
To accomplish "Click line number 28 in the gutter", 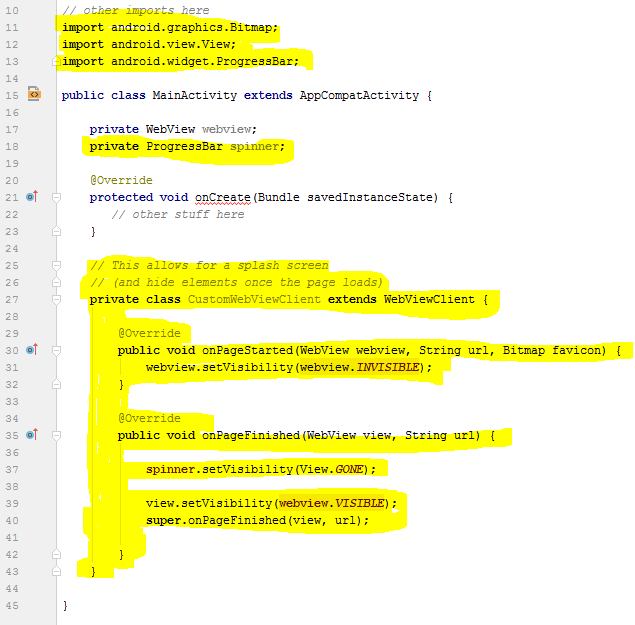I will pos(12,316).
